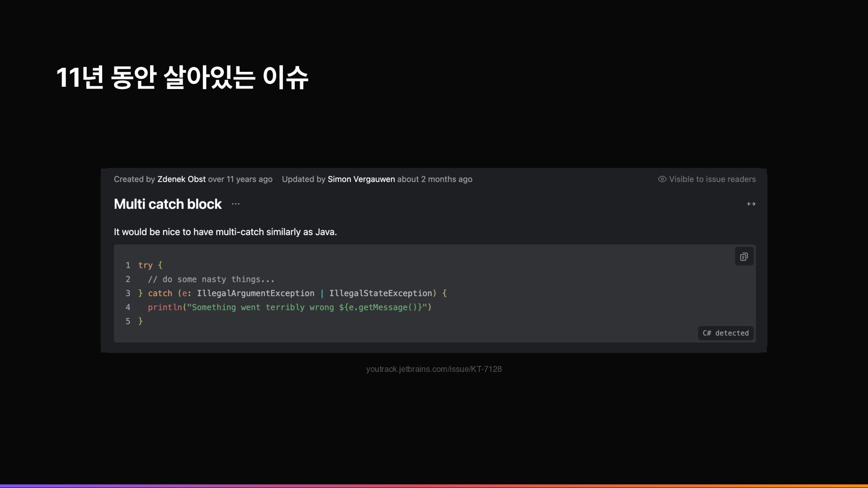
Task: Click the slide heading '11년 동안 살아있는 이슈'
Action: click(182, 77)
